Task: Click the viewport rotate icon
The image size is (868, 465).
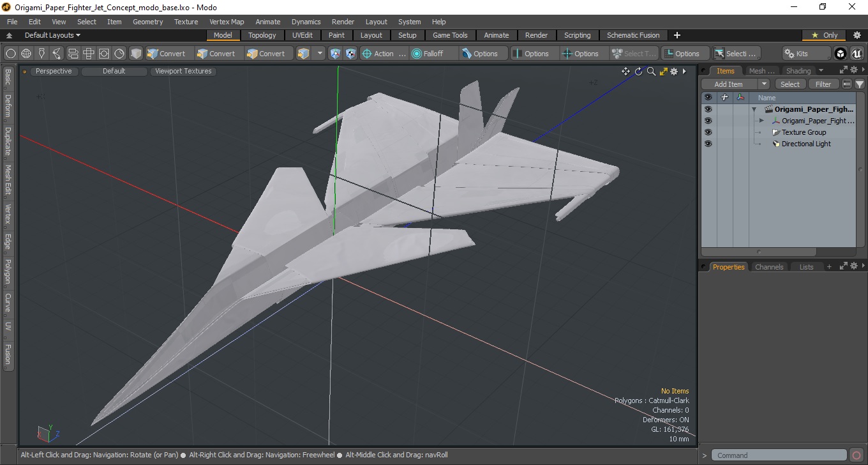Action: coord(639,72)
